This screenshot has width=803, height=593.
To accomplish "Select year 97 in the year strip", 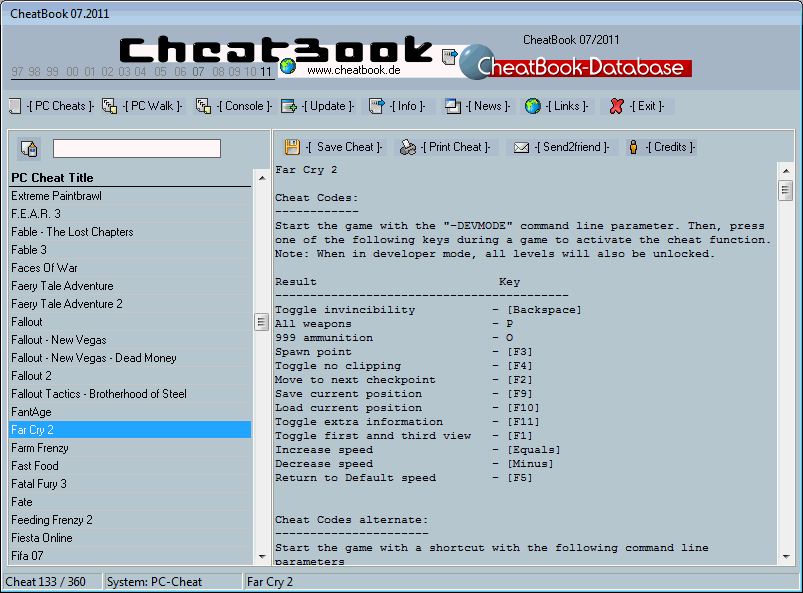I will click(x=17, y=72).
